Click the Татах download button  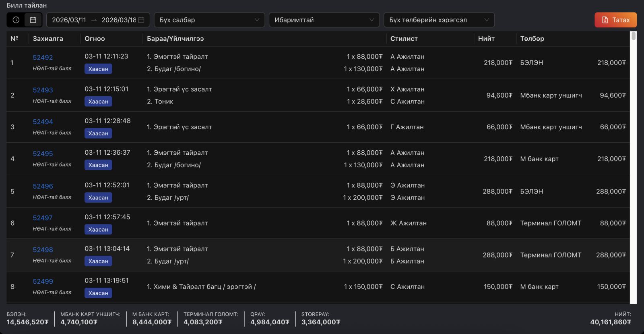(615, 20)
